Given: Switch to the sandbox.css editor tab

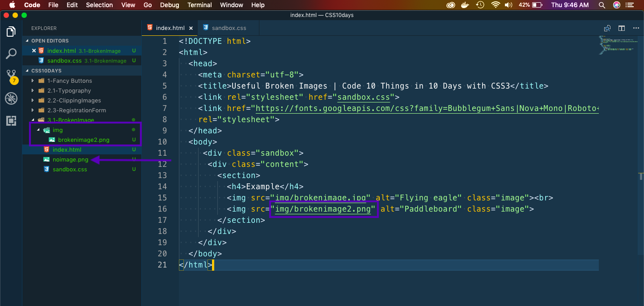Looking at the screenshot, I should click(x=229, y=28).
